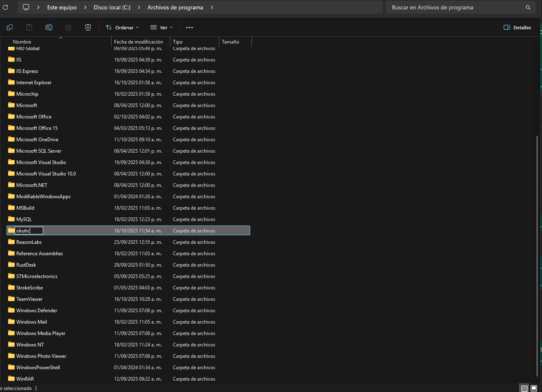Navigate to Este equipo in breadcrumb
Image resolution: width=542 pixels, height=392 pixels.
click(62, 7)
